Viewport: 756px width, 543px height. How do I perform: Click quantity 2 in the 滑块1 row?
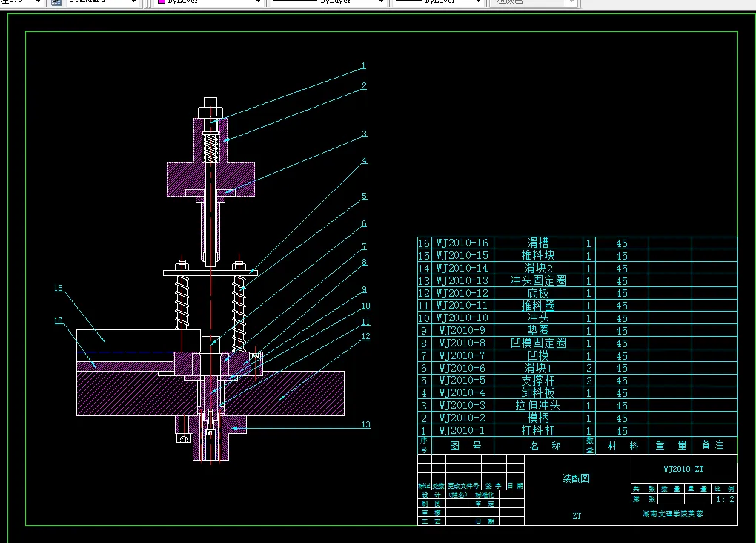click(588, 368)
